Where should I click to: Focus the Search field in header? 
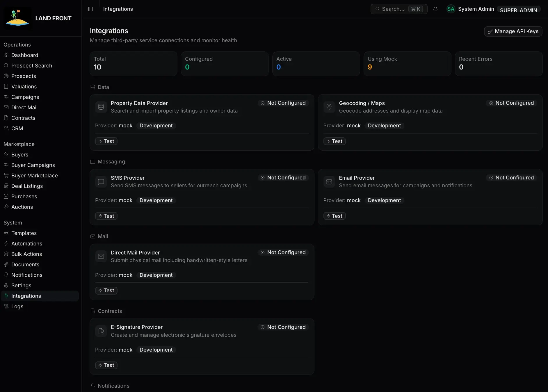point(399,9)
